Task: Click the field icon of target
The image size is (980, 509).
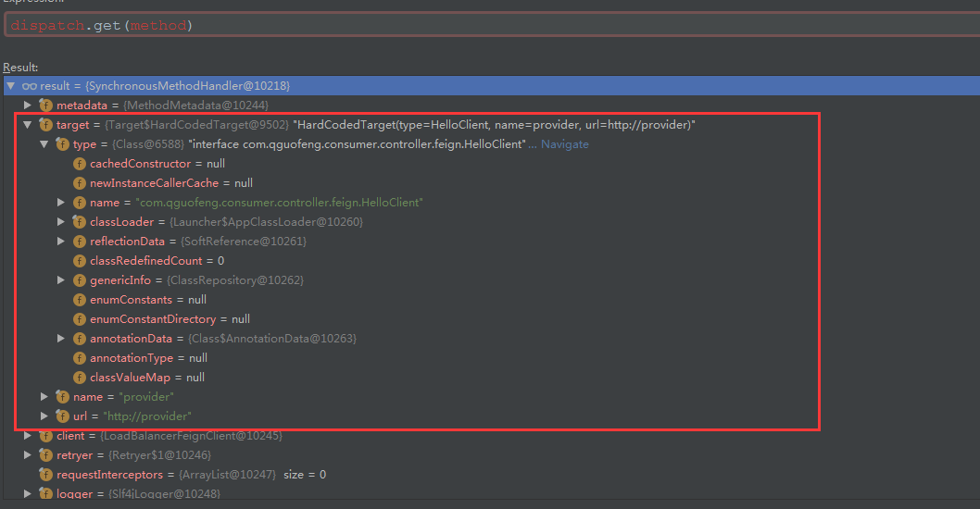Action: (x=45, y=124)
